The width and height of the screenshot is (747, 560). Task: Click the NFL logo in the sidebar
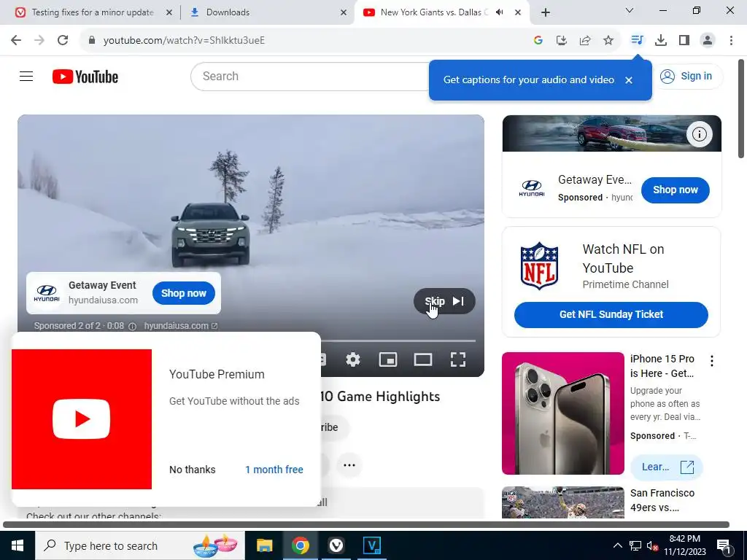pyautogui.click(x=539, y=265)
